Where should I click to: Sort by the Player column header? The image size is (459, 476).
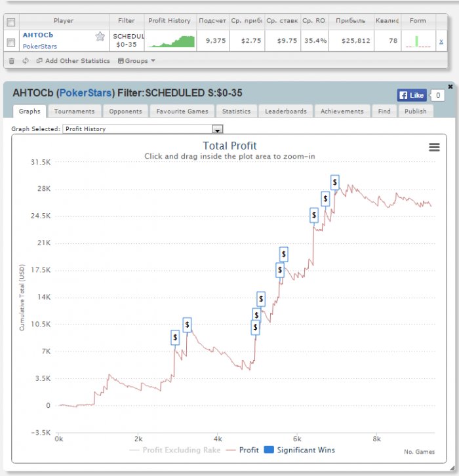click(x=64, y=20)
